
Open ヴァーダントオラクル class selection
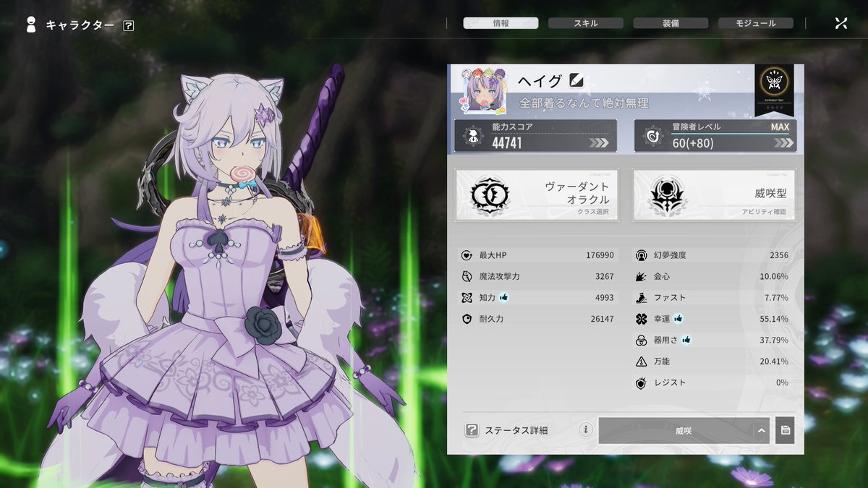[537, 195]
